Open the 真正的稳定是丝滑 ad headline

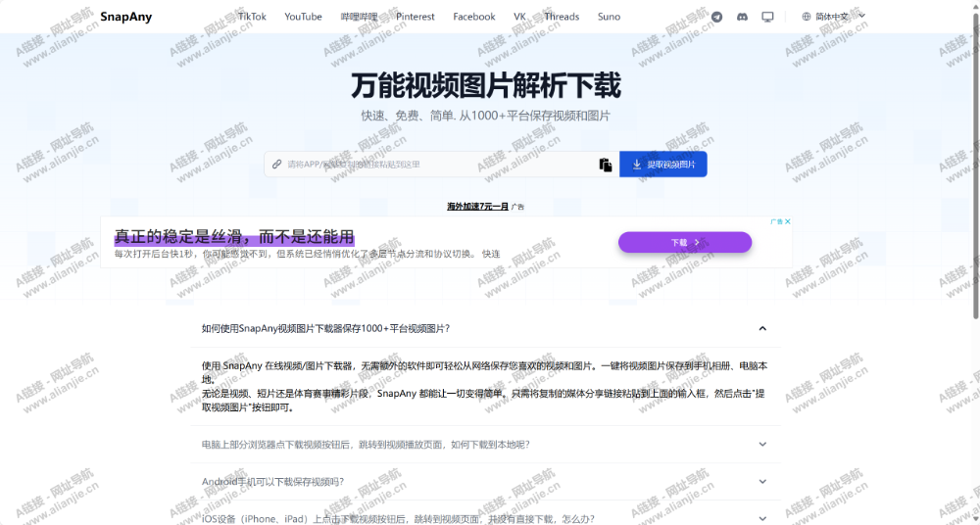pos(234,237)
